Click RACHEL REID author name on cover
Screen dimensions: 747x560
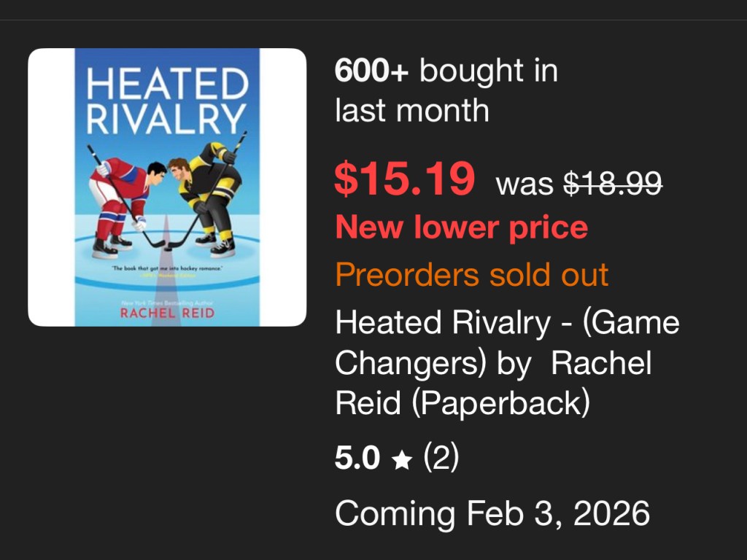[x=167, y=313]
